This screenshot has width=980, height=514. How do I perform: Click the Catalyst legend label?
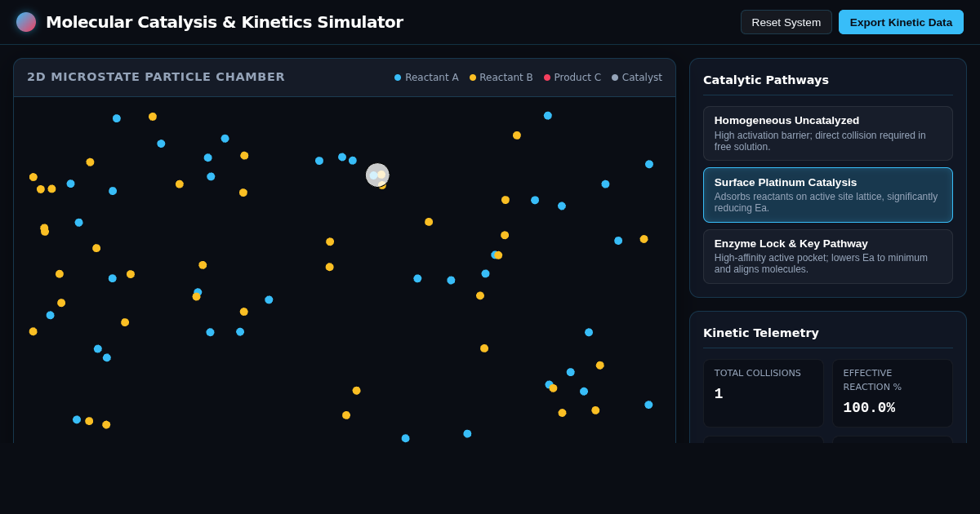(x=642, y=78)
